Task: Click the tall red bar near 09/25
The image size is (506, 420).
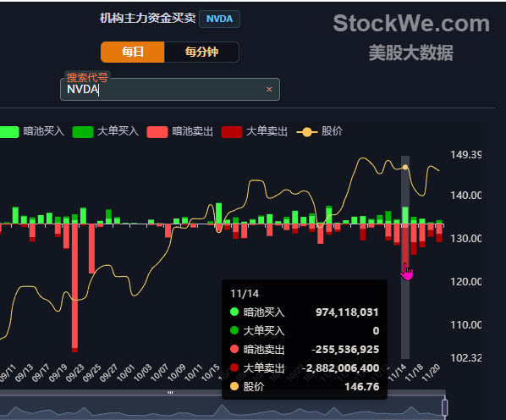Action: tap(91, 249)
